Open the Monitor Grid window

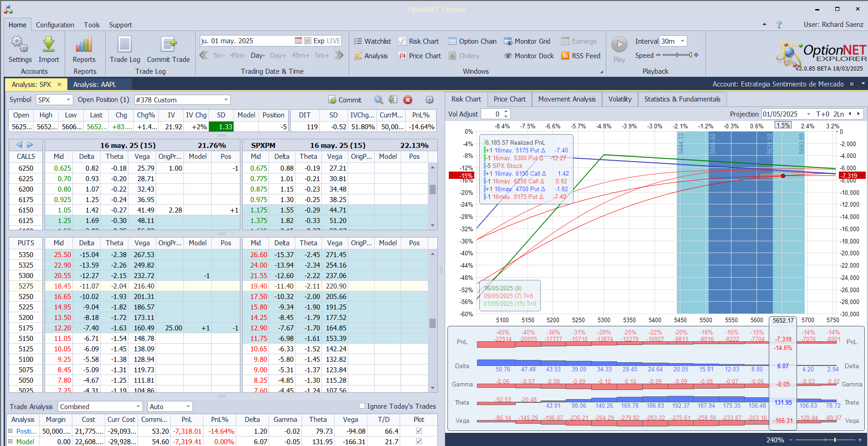point(527,41)
